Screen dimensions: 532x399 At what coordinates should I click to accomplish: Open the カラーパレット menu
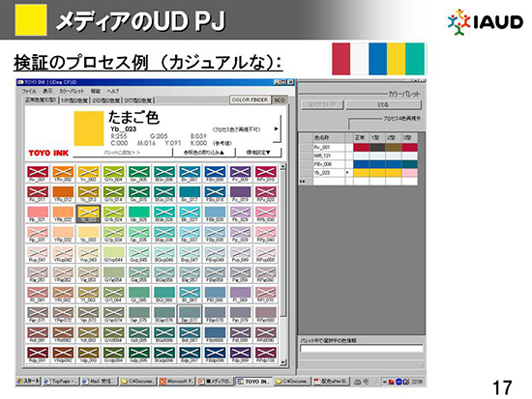point(72,91)
